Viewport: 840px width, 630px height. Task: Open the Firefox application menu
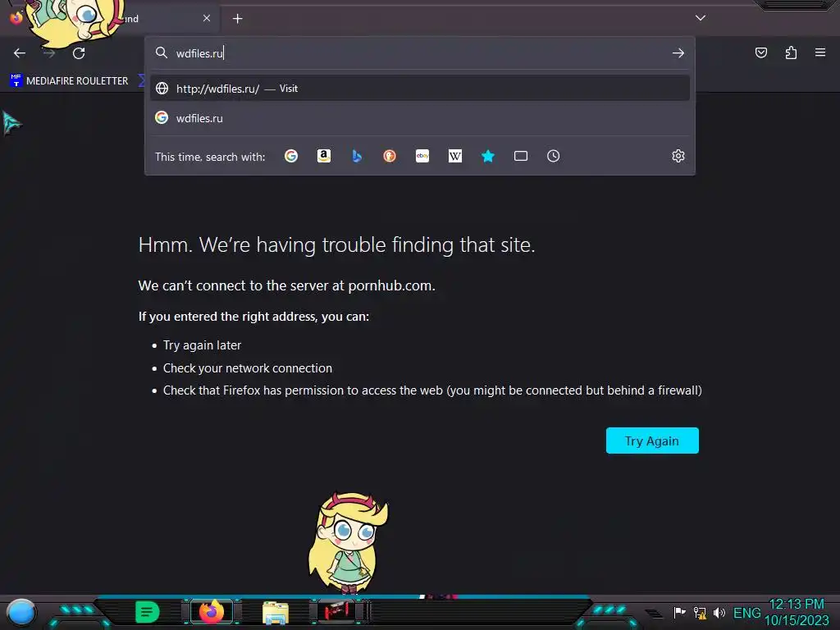coord(820,52)
